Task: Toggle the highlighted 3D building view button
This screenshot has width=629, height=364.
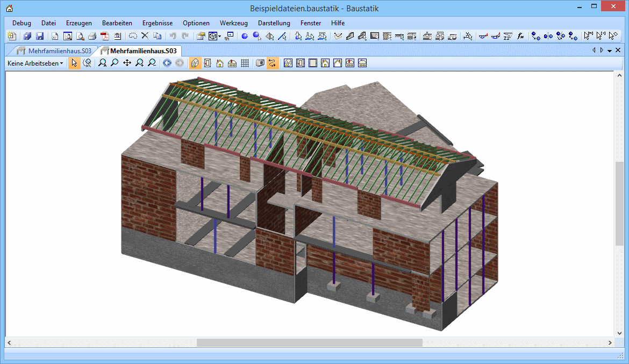Action: coord(195,63)
